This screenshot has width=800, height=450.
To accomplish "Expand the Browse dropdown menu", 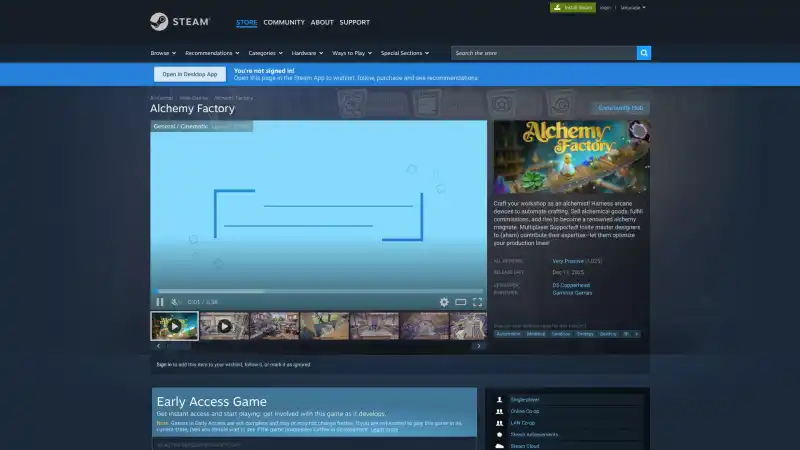I will [161, 53].
